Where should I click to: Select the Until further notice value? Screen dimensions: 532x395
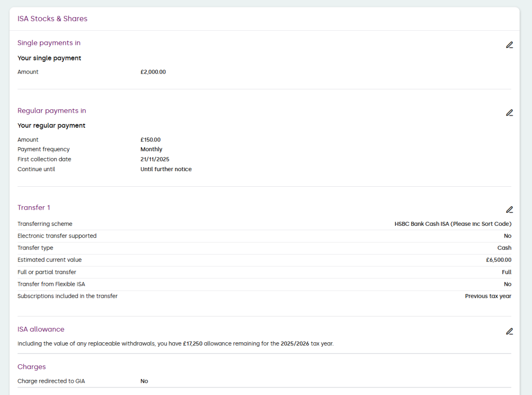click(x=166, y=170)
